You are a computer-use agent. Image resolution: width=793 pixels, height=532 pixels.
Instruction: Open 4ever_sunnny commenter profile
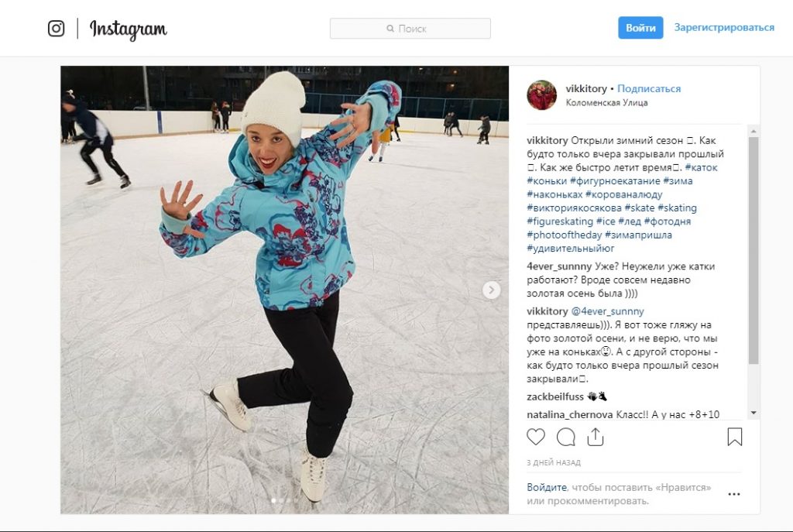click(559, 266)
